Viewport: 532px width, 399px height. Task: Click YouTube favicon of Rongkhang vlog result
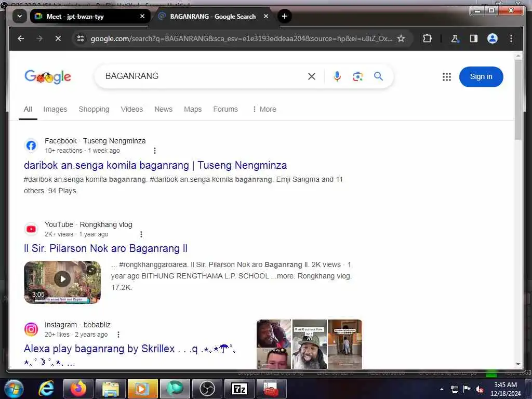(31, 229)
